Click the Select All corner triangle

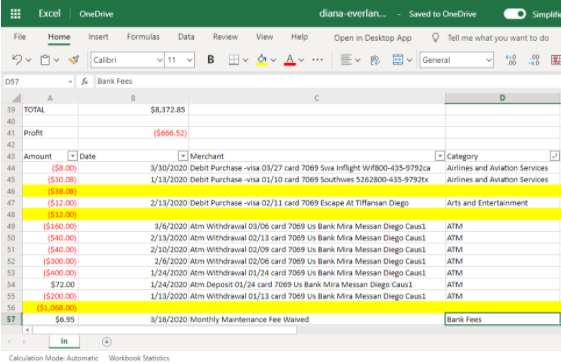tap(16, 98)
